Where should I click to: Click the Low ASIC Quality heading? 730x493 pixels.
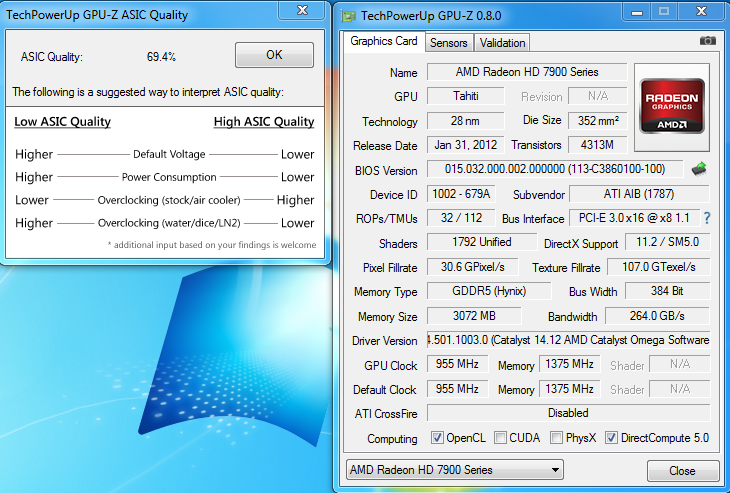[62, 122]
